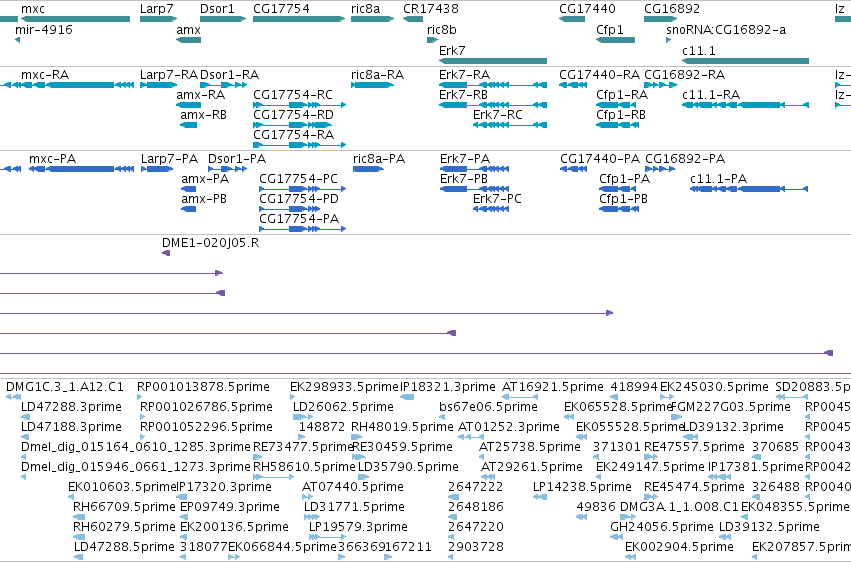Click the Erk7-PC protein feature

tap(491, 209)
